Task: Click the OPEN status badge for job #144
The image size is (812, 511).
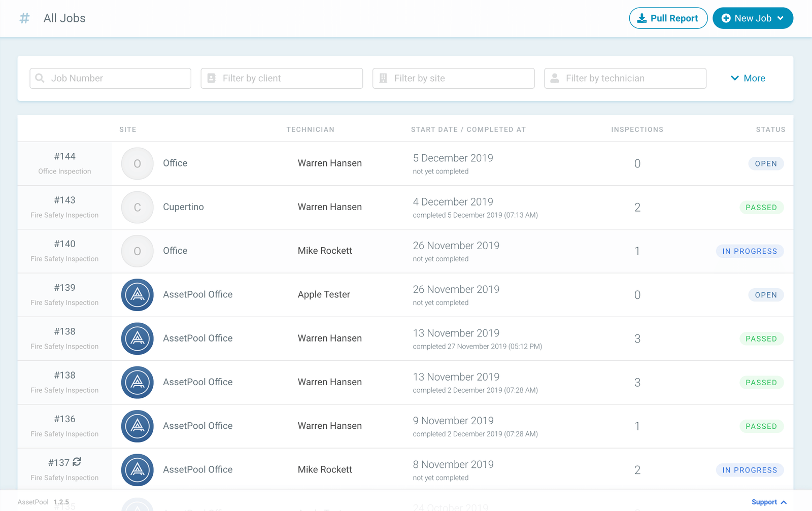Action: coord(766,163)
